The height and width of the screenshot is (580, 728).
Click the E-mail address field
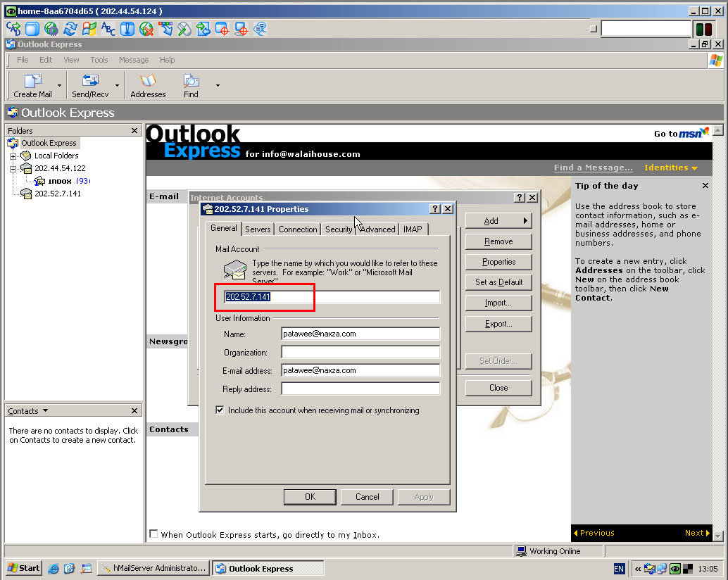[x=360, y=370]
